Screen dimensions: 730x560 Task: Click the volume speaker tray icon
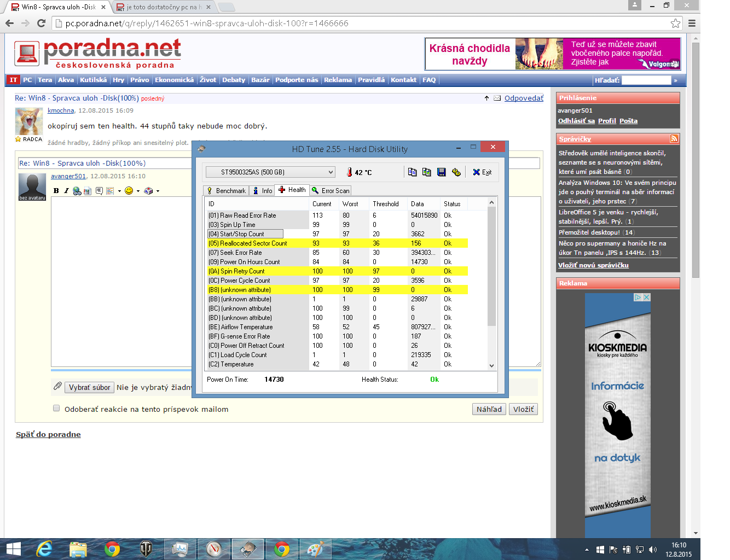(x=652, y=550)
